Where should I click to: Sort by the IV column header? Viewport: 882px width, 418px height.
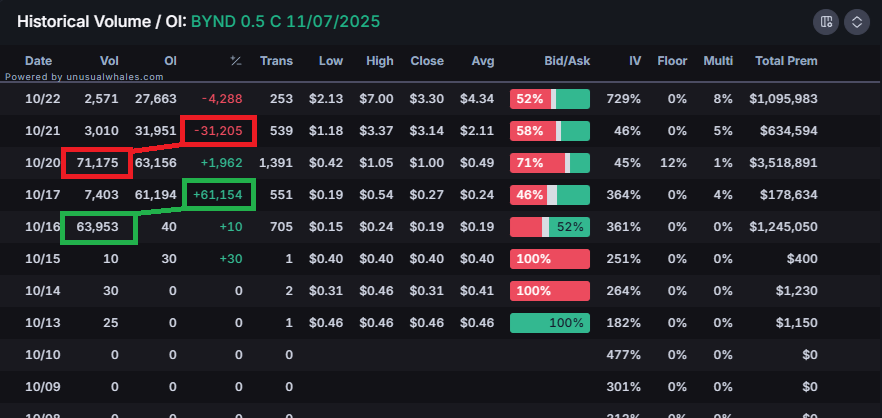pyautogui.click(x=634, y=61)
